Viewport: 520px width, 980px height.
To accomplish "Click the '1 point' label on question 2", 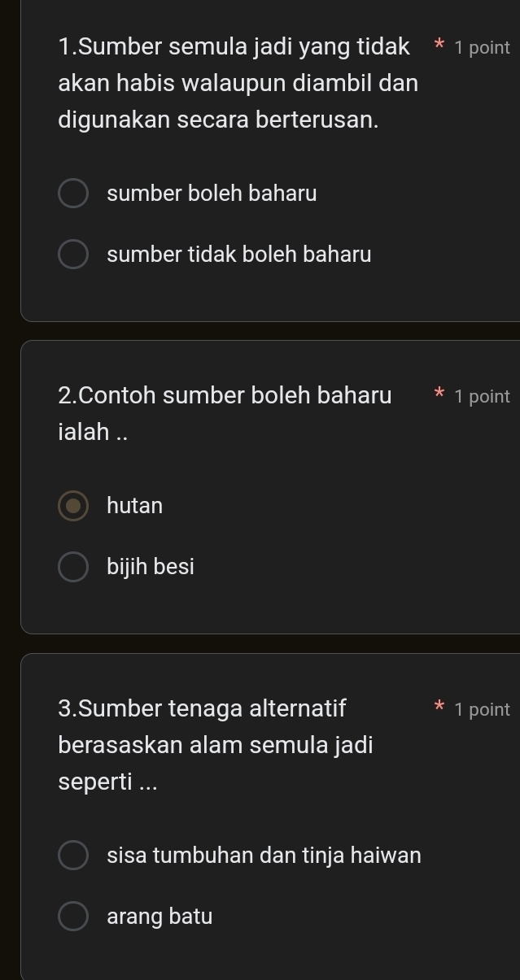I will click(x=483, y=397).
